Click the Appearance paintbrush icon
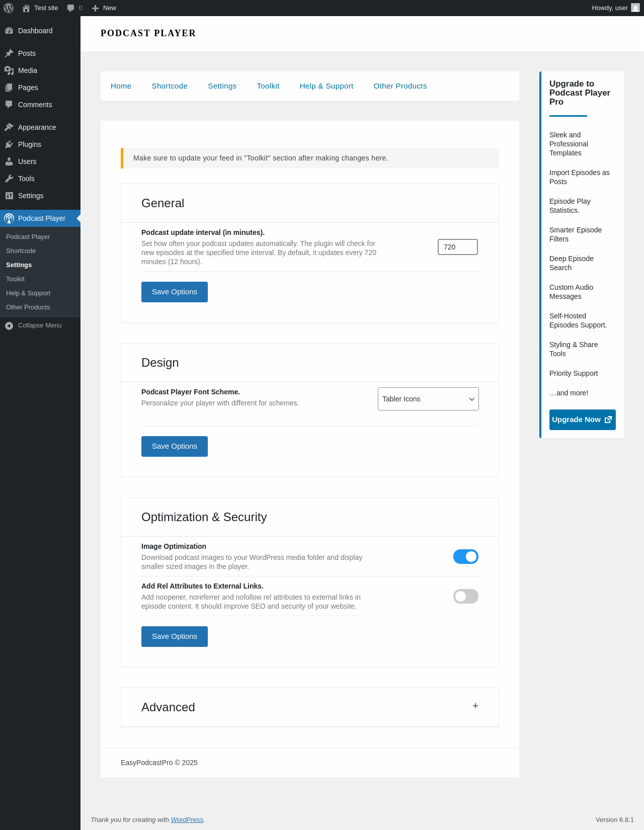 coord(9,127)
